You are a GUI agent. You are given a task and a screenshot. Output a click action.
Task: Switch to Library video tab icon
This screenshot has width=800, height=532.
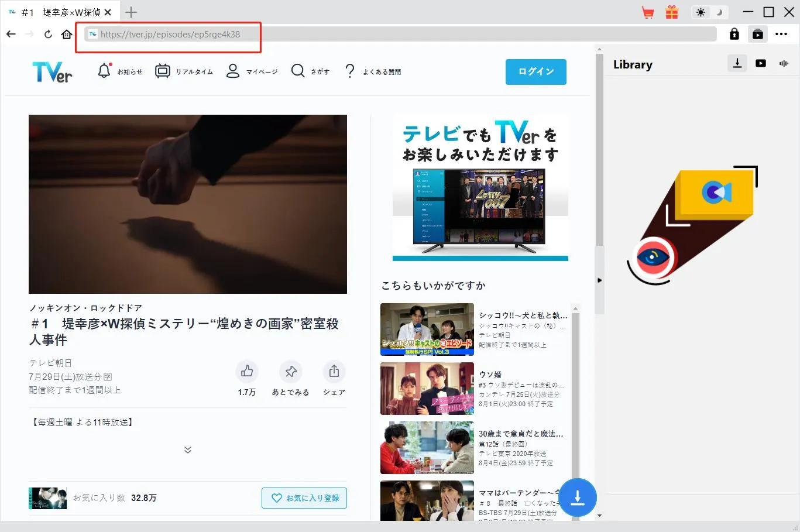(761, 63)
